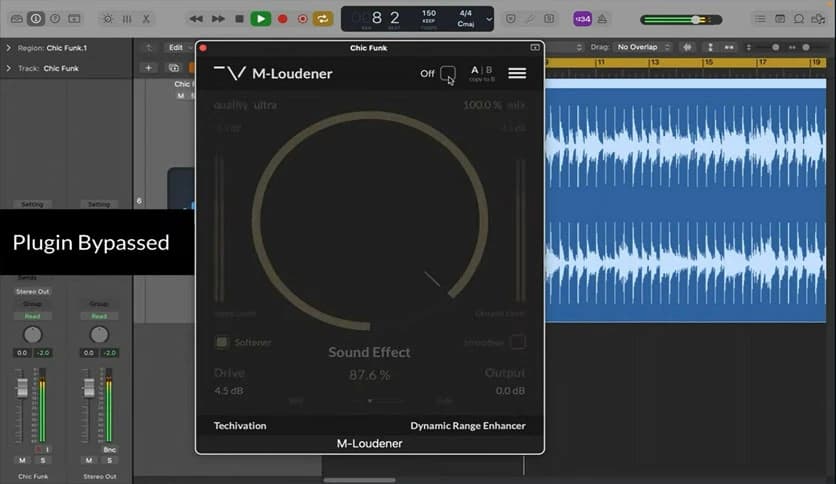Screen dimensions: 836x484
Task: Select preset slot B in M-Loudener
Action: point(489,70)
